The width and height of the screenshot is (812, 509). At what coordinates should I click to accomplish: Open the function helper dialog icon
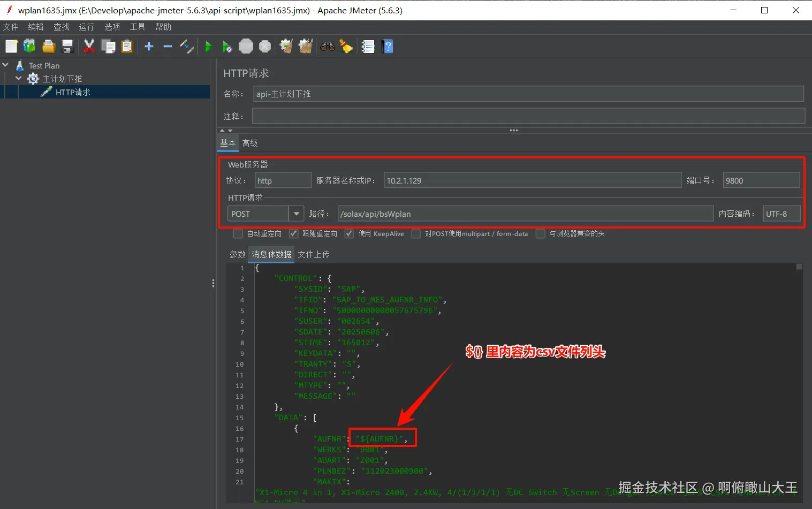pyautogui.click(x=368, y=47)
